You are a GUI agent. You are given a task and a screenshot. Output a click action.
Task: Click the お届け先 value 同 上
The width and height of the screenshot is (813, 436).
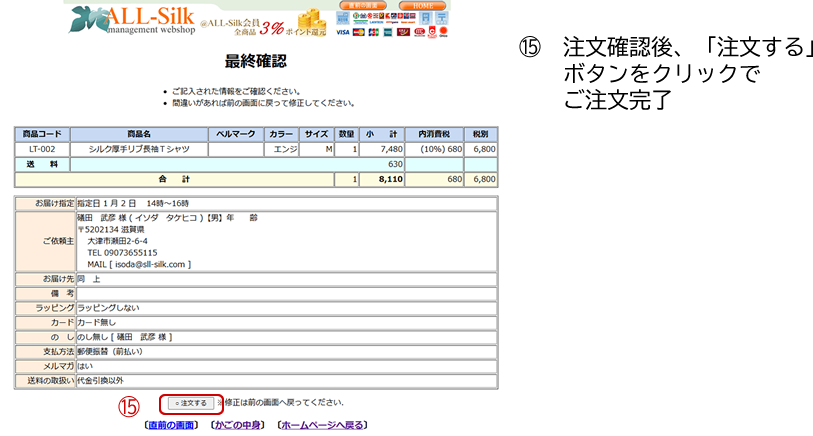(89, 279)
